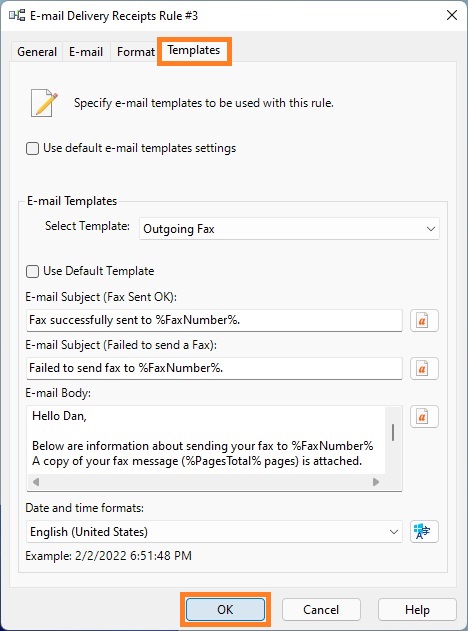Click into the Fax Sent OK subject field
The image size is (468, 631).
(x=214, y=321)
